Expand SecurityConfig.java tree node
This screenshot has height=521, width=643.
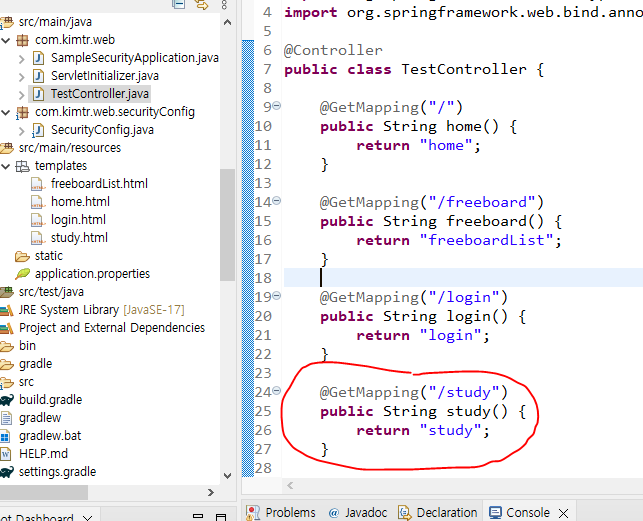tap(22, 131)
